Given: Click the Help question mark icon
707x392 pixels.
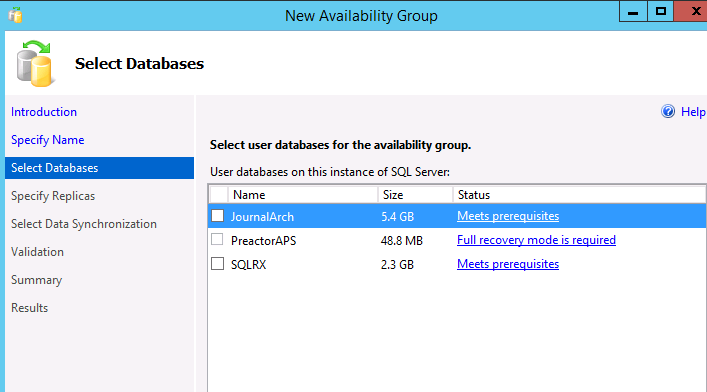Looking at the screenshot, I should tap(668, 111).
